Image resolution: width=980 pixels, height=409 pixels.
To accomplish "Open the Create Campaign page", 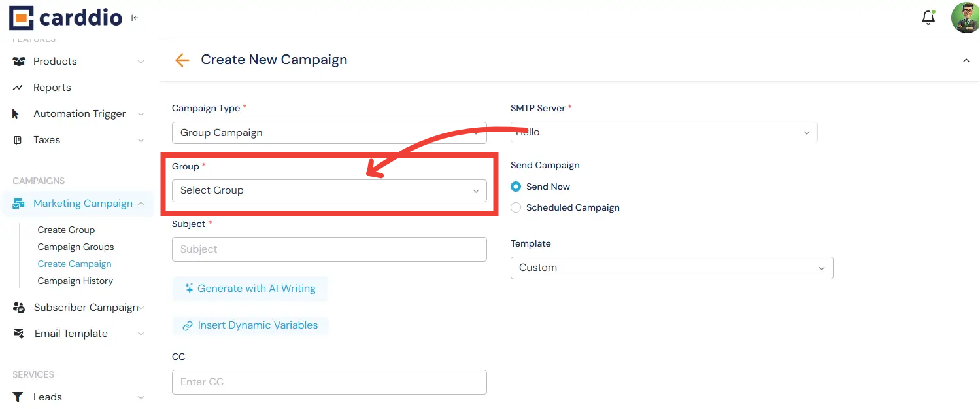I will click(74, 264).
